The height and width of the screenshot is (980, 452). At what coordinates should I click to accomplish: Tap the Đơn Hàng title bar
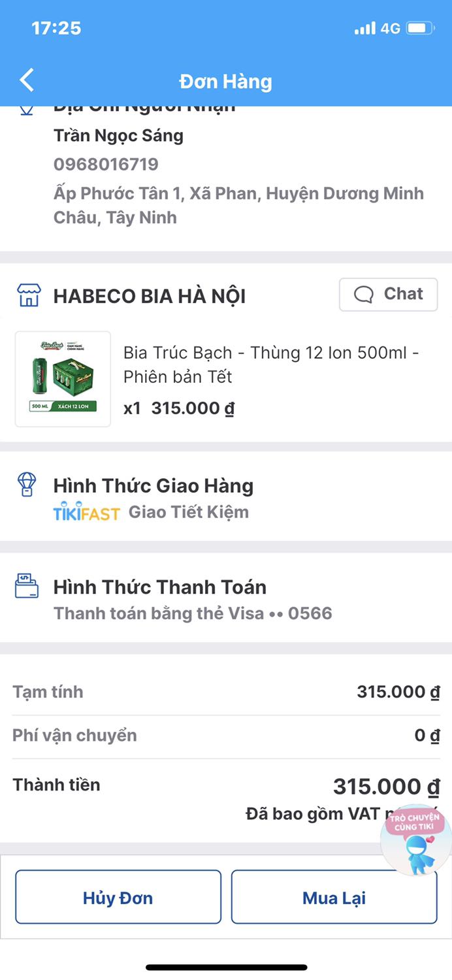coord(226,81)
